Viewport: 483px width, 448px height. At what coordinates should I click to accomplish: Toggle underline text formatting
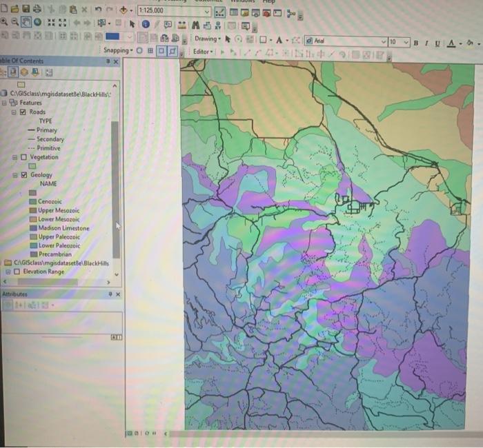(437, 43)
